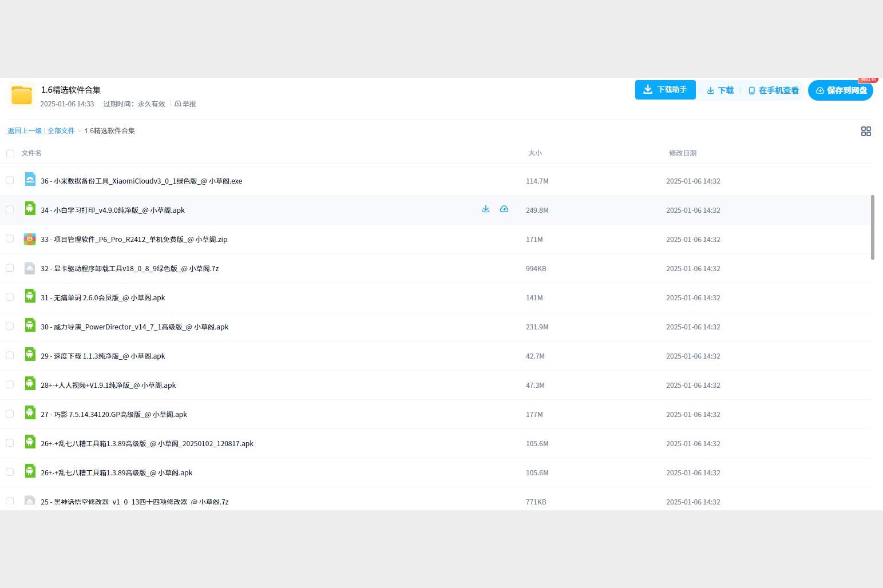Image resolution: width=883 pixels, height=588 pixels.
Task: Open file 34 - 小白学习打印_v4.9.0纯净版 apk
Action: point(113,210)
